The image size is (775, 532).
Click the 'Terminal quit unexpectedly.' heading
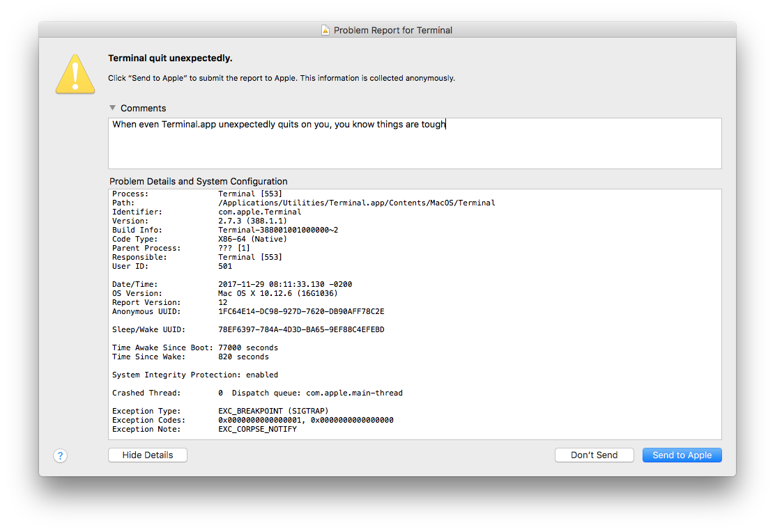click(x=170, y=58)
